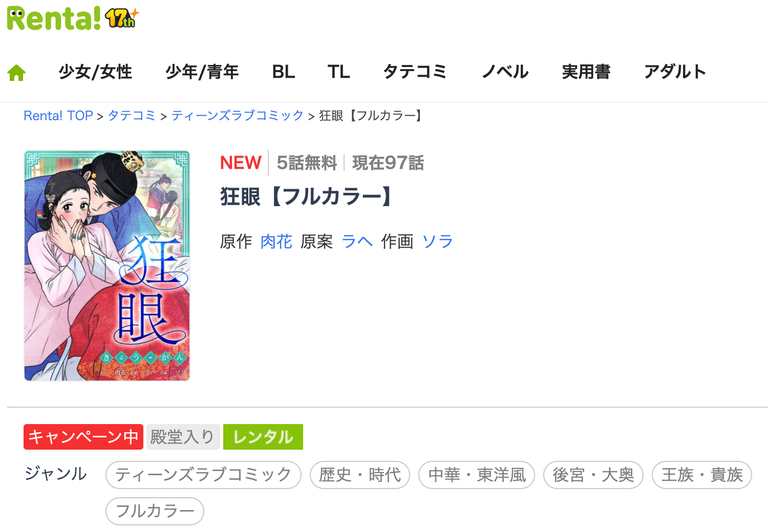View illustrator ソラ's page
Image resolution: width=768 pixels, height=532 pixels.
[438, 241]
